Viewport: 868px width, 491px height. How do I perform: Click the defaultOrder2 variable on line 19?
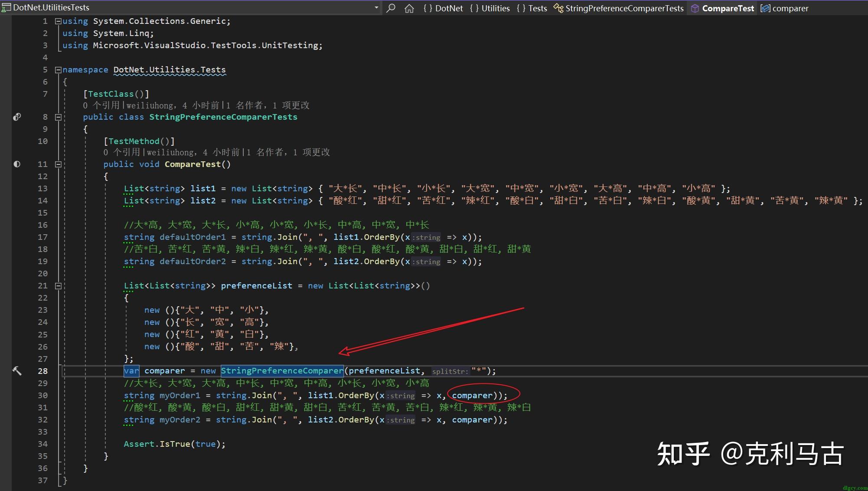point(193,262)
